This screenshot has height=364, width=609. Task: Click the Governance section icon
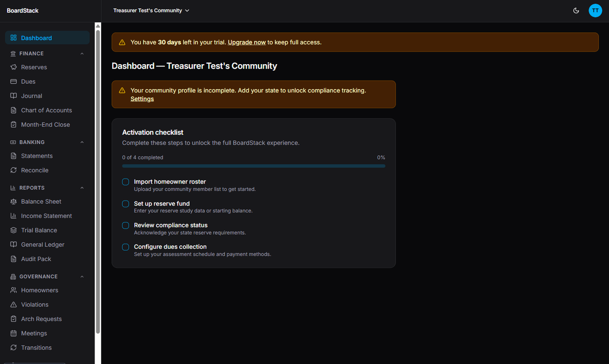[13, 276]
